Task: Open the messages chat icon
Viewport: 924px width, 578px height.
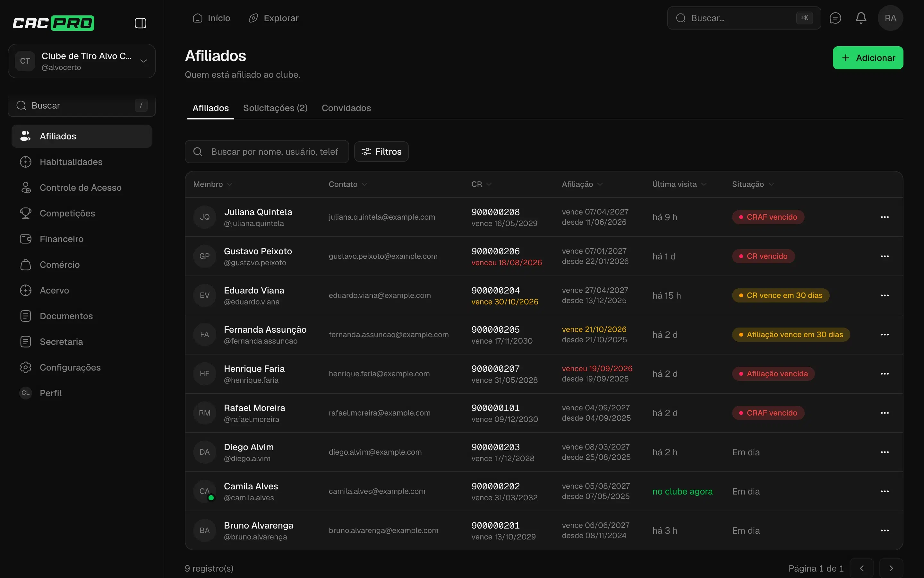Action: point(835,18)
